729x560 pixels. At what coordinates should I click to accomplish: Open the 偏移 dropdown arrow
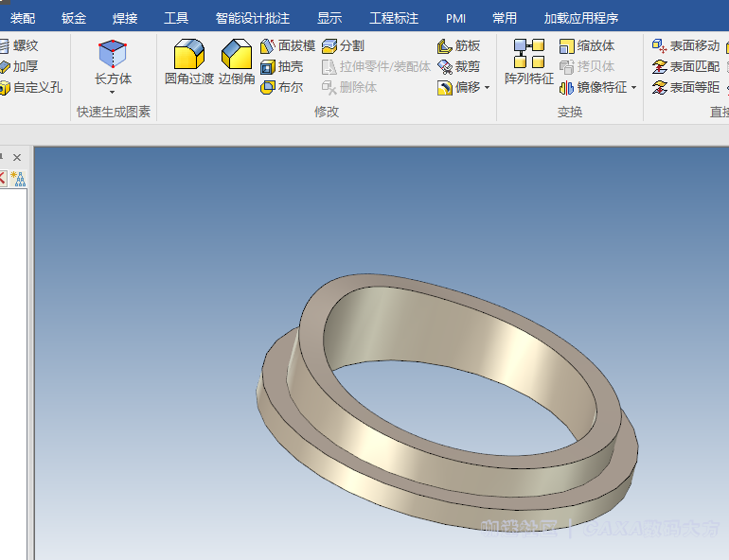coord(487,88)
